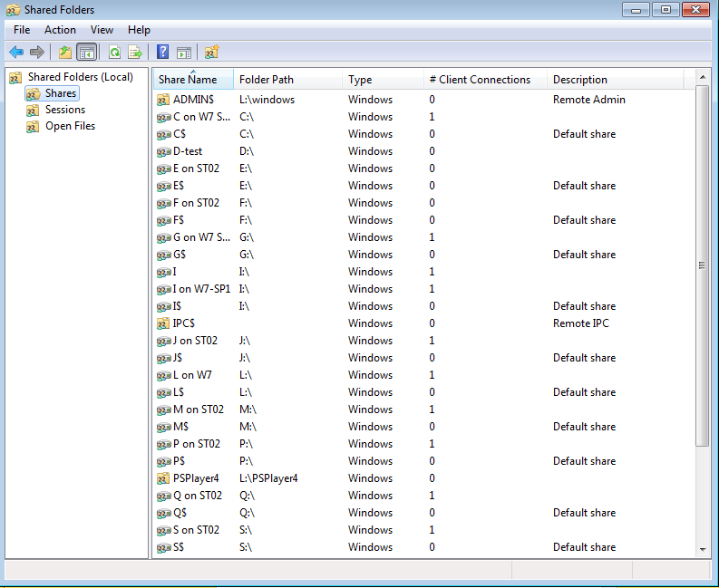Click the 'L:\PSPlayer4' folder path cell
This screenshot has height=588, width=719.
tap(268, 478)
